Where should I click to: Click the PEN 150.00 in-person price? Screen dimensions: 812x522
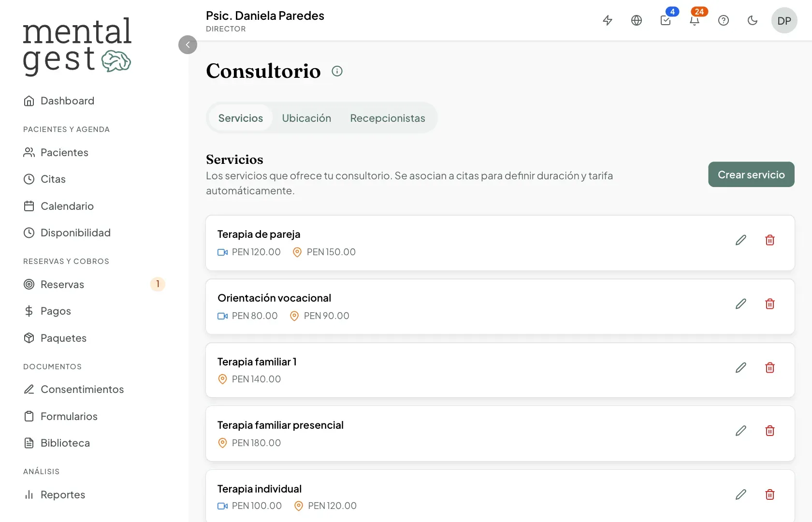331,252
